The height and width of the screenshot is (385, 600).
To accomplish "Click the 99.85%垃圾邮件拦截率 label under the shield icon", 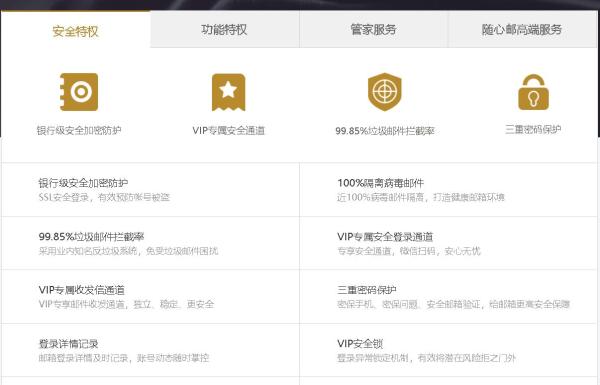I will [385, 131].
